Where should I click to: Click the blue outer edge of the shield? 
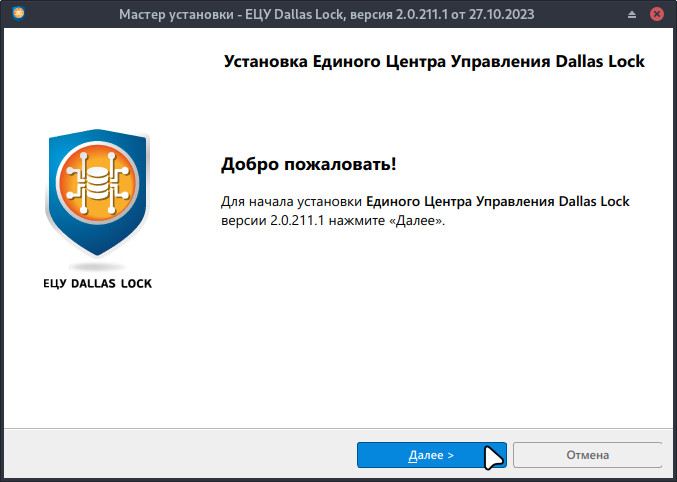(x=50, y=200)
